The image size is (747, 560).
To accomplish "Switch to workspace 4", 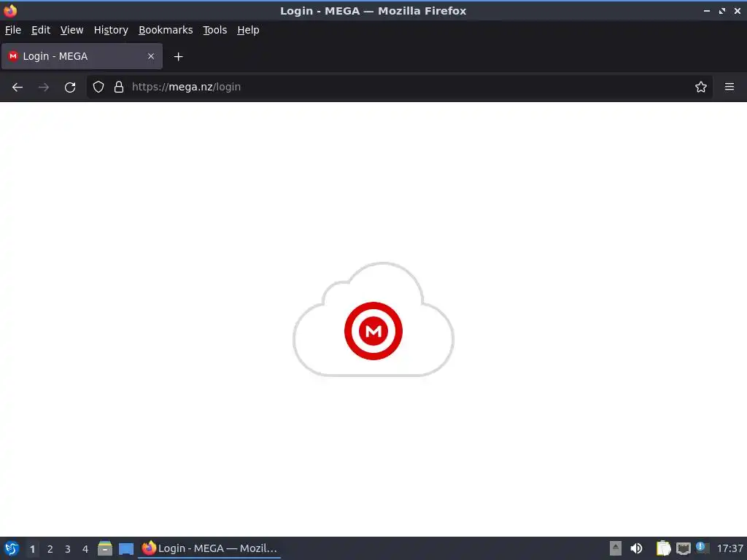I will coord(85,549).
